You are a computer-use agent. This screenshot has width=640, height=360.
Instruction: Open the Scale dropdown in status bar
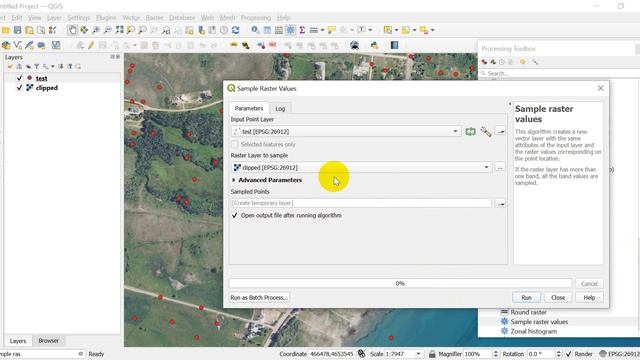418,354
